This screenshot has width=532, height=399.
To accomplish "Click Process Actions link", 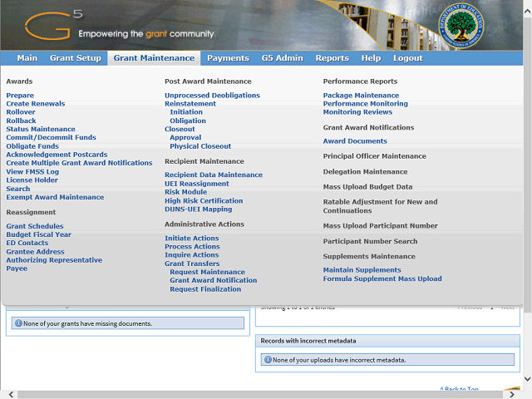I will (192, 247).
